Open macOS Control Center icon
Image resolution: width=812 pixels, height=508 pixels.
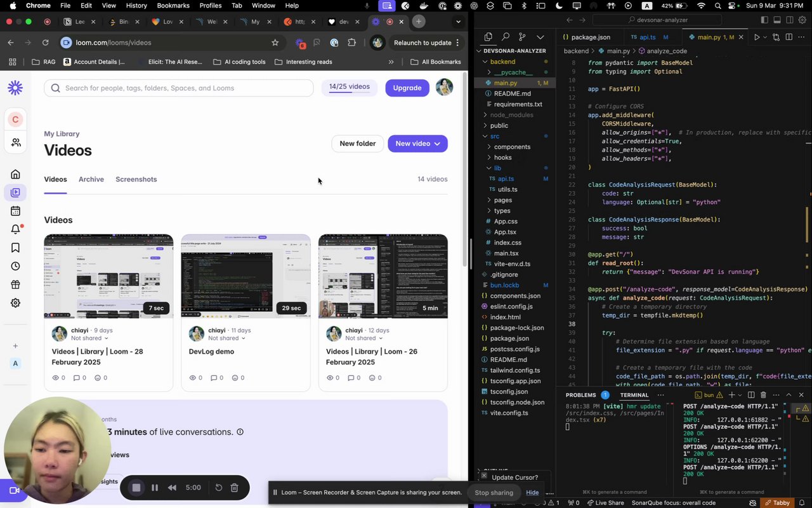[x=732, y=6]
